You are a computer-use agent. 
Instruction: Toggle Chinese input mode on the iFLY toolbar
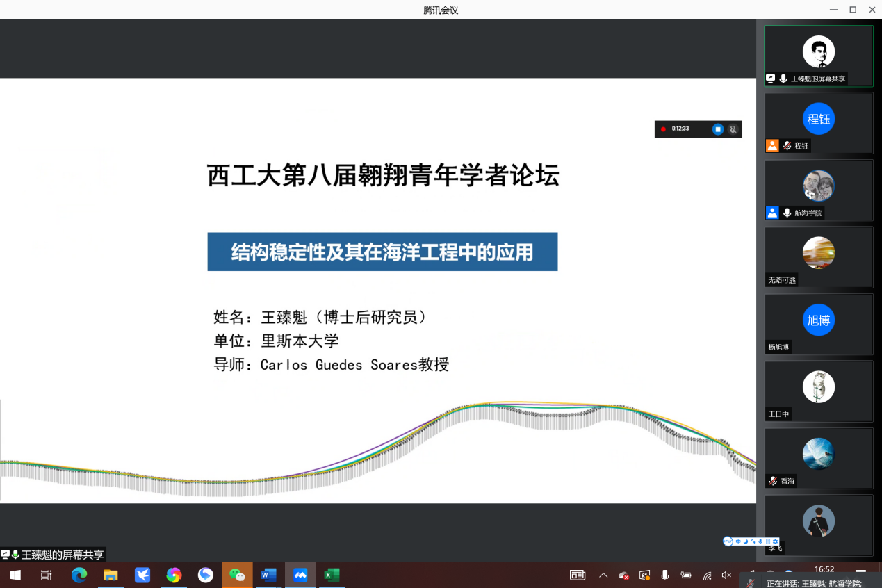tap(738, 541)
